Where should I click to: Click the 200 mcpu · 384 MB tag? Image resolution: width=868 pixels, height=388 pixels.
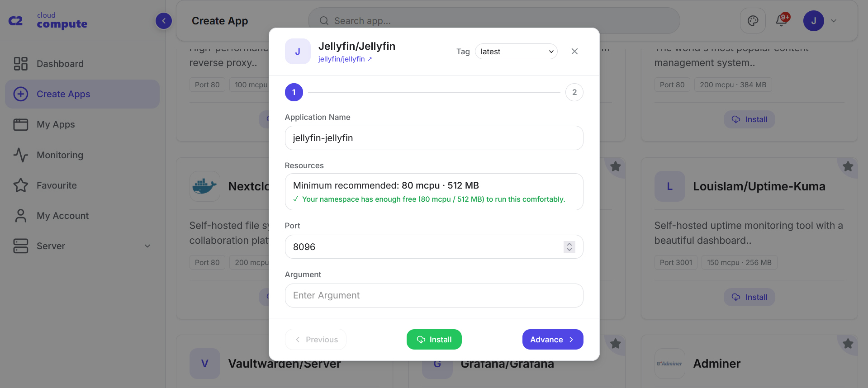733,85
